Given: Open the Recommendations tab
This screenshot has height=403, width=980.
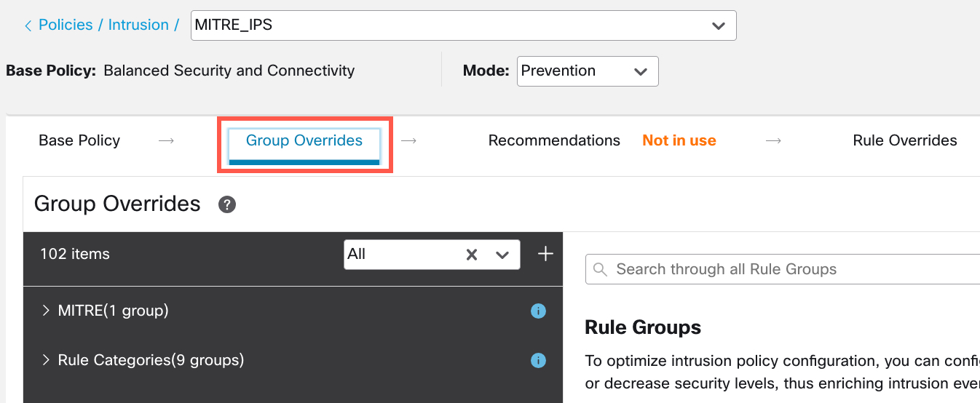Looking at the screenshot, I should coord(554,140).
